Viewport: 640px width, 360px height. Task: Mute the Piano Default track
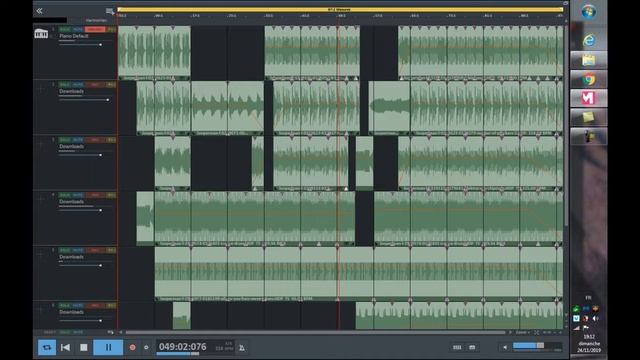(78, 29)
